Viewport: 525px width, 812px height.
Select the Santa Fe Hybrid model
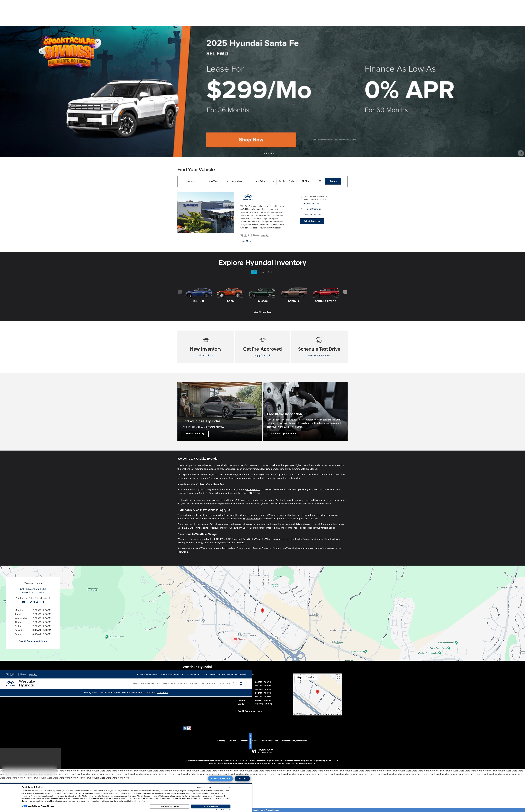(x=326, y=295)
